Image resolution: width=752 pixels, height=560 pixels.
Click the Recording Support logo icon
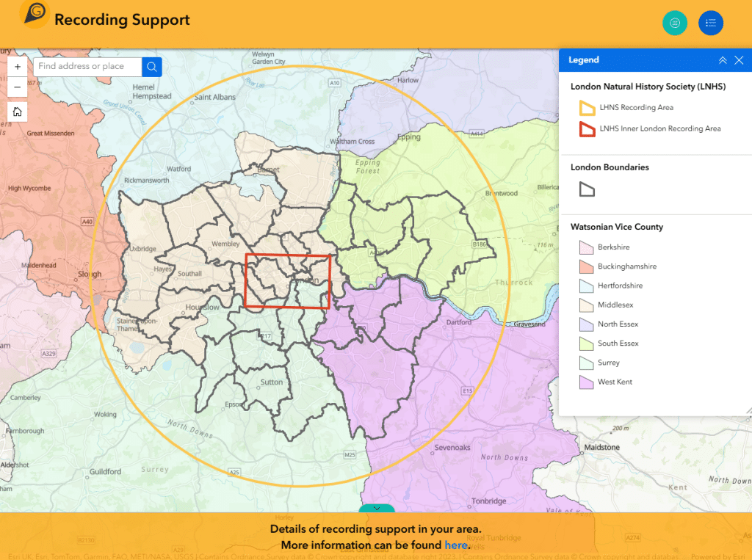pos(35,15)
